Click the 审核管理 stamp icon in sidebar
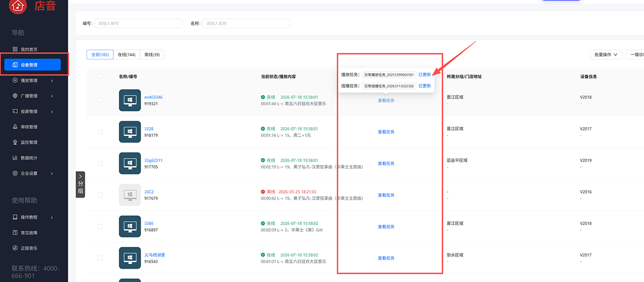 15,127
